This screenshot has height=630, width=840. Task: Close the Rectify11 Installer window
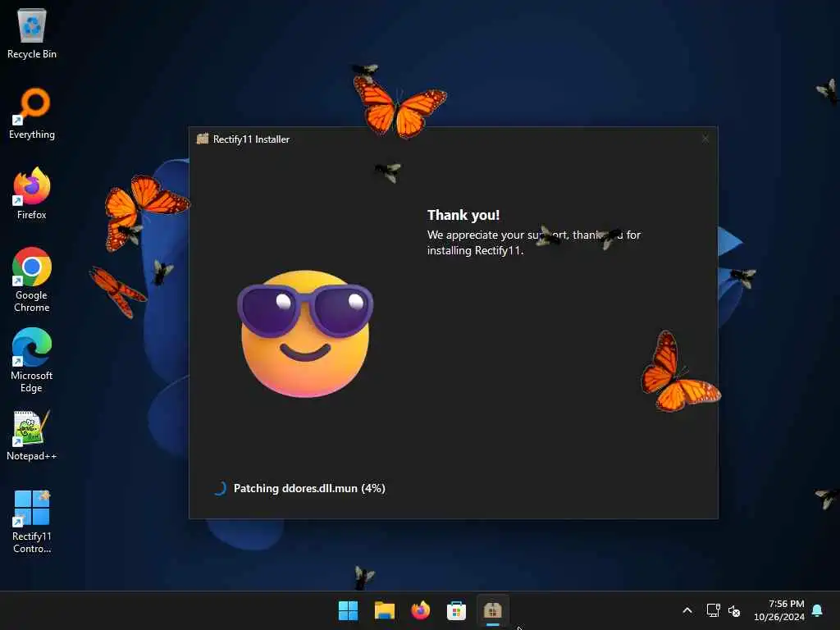[705, 139]
